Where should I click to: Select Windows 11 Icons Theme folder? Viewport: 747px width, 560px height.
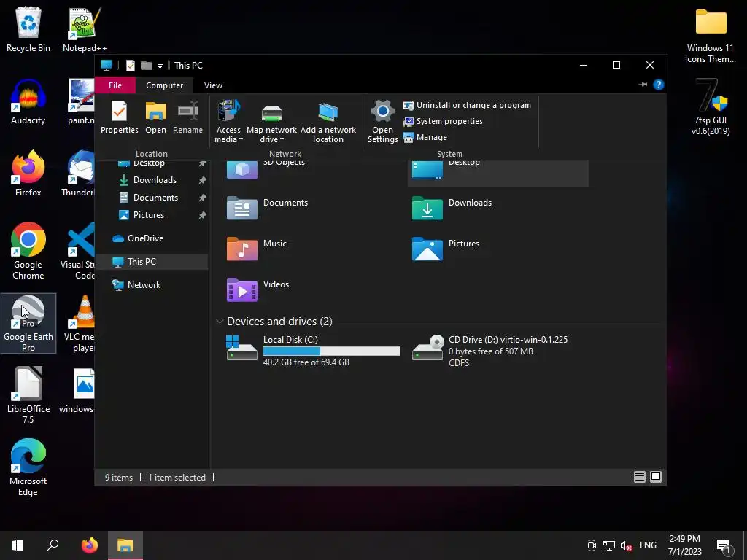point(711,36)
